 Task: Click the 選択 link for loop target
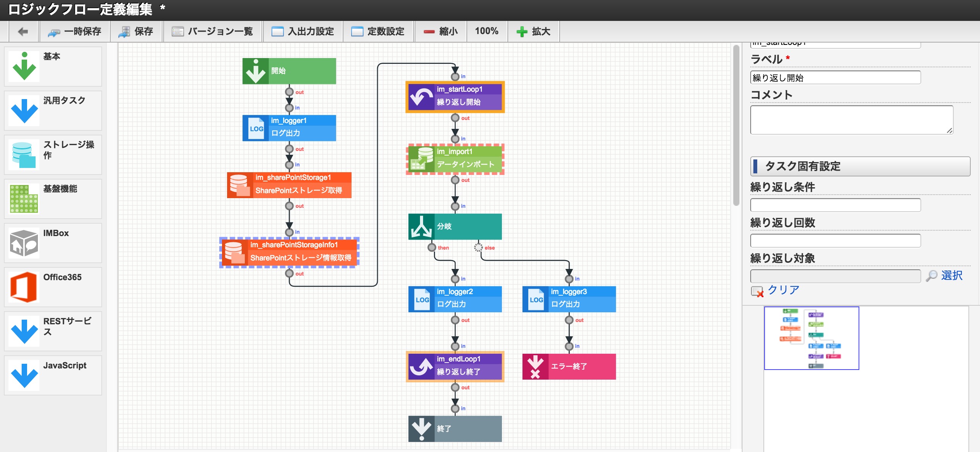point(951,276)
